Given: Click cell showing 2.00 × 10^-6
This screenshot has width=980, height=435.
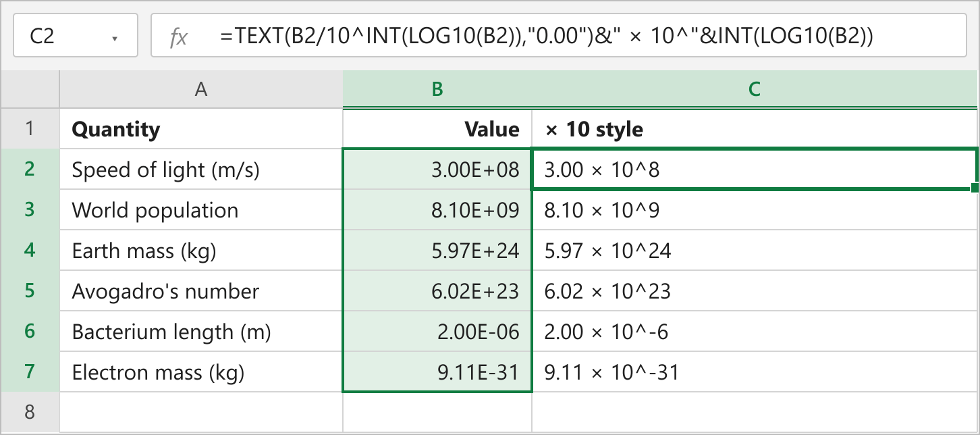Looking at the screenshot, I should pos(755,331).
